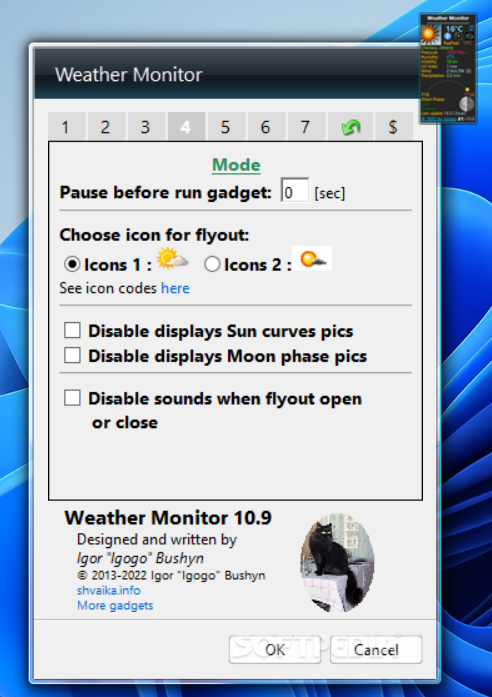
Task: Click the Weather Monitor 10.9 version text
Action: (168, 518)
